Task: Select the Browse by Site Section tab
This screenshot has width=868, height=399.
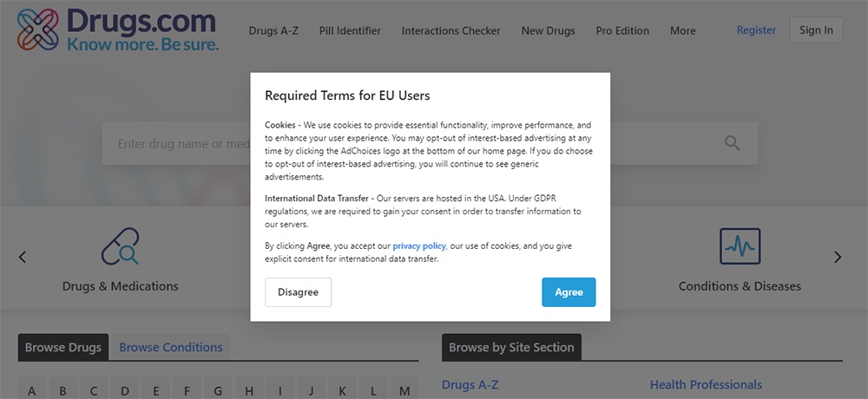Action: coord(511,348)
